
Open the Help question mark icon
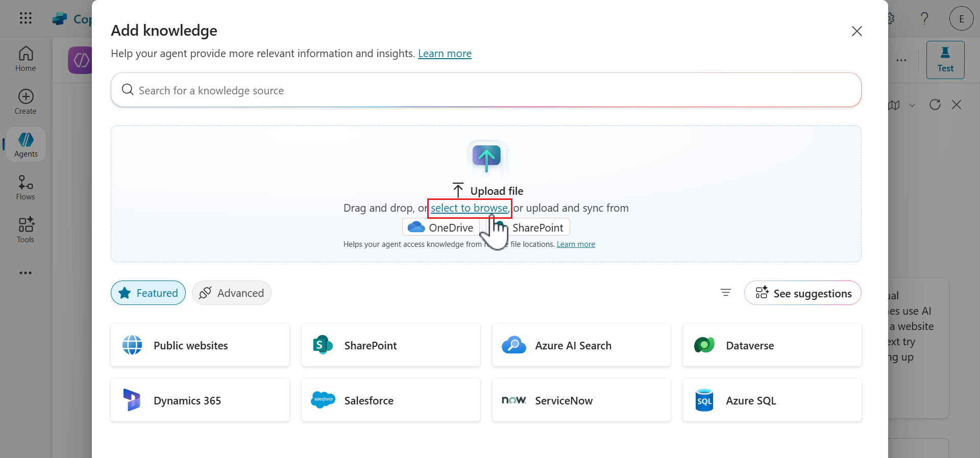click(x=924, y=19)
